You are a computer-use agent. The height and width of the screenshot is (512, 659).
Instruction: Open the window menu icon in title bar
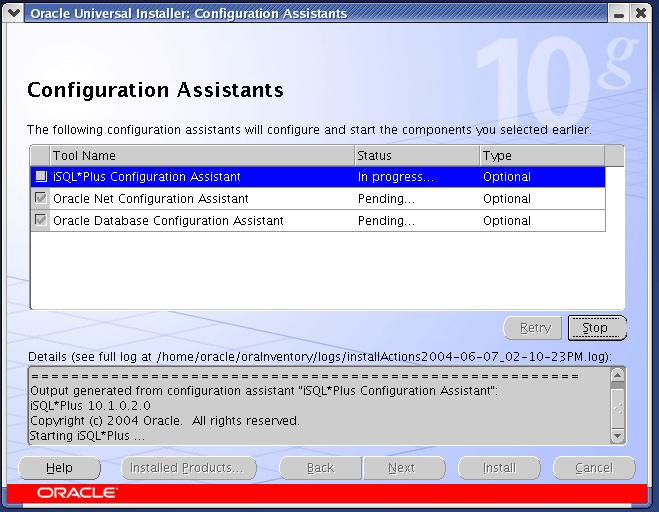point(14,13)
